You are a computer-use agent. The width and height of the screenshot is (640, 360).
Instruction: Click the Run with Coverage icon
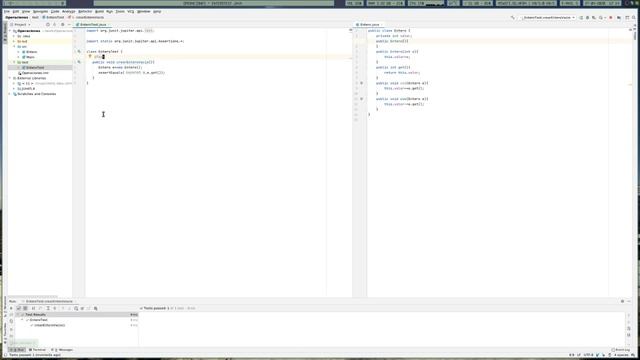click(x=594, y=18)
